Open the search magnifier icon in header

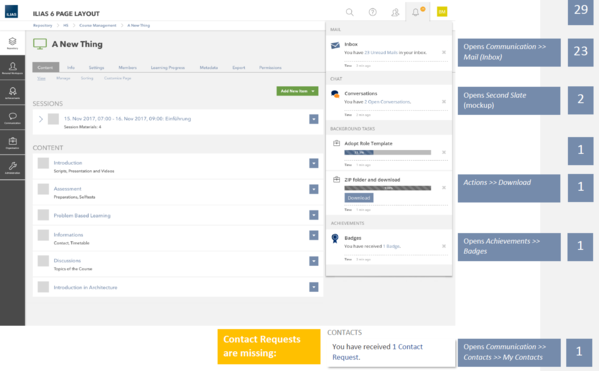point(349,12)
